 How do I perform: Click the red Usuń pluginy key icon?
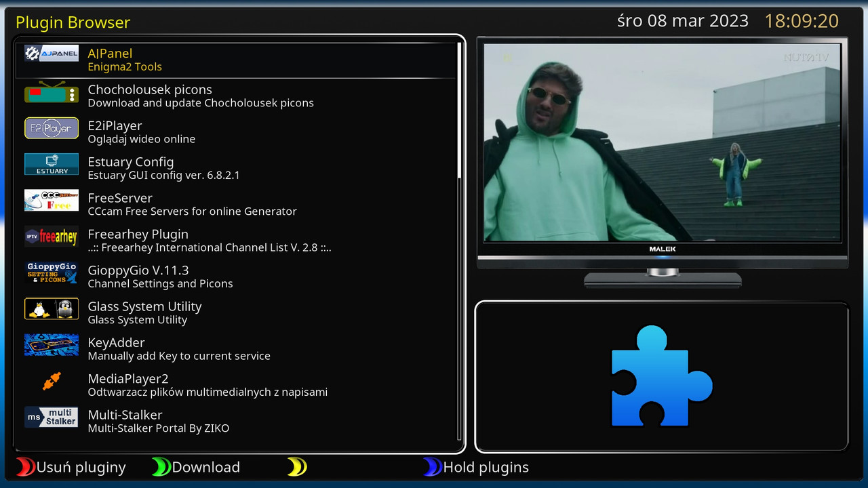(x=25, y=467)
